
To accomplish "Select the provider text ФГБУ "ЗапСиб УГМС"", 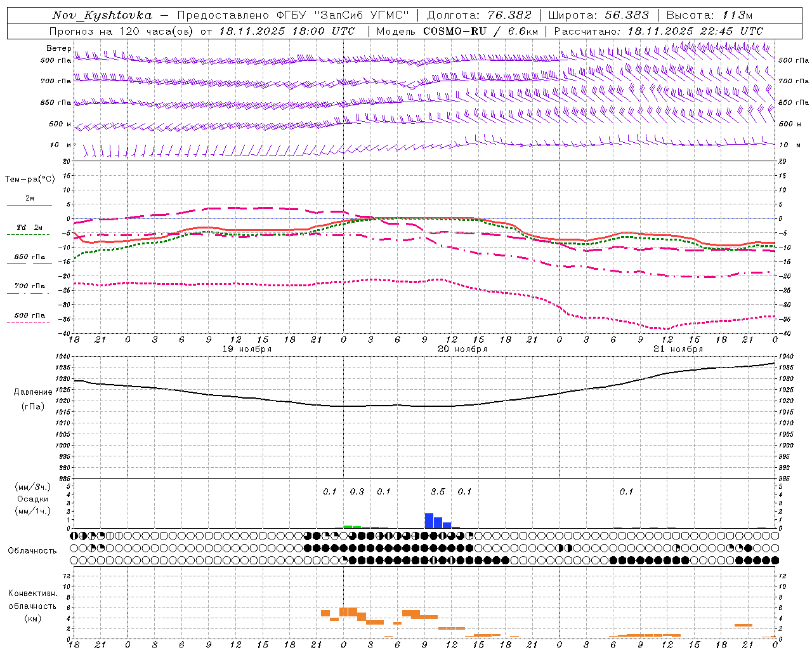I will click(343, 15).
